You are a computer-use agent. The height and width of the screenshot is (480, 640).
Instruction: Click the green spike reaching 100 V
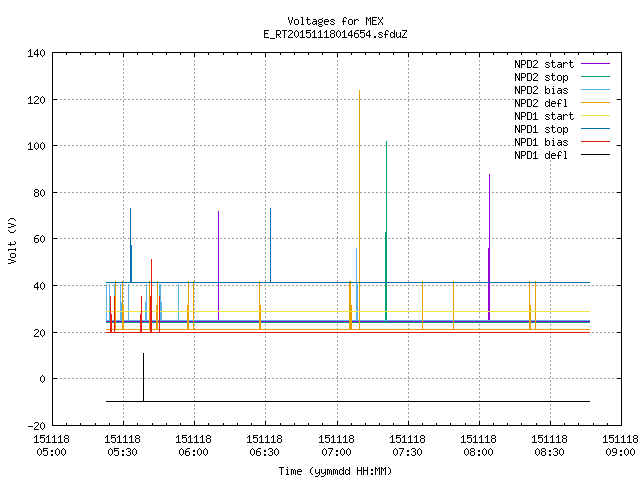pos(386,229)
